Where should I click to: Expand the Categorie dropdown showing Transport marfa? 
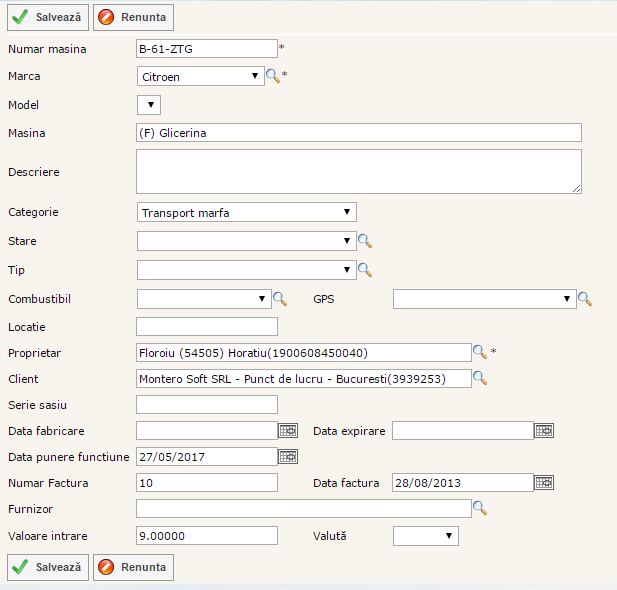click(x=246, y=211)
